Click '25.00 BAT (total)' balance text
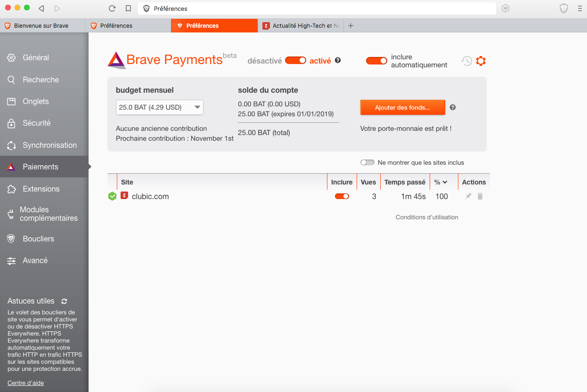Image resolution: width=587 pixels, height=392 pixels. tap(264, 133)
